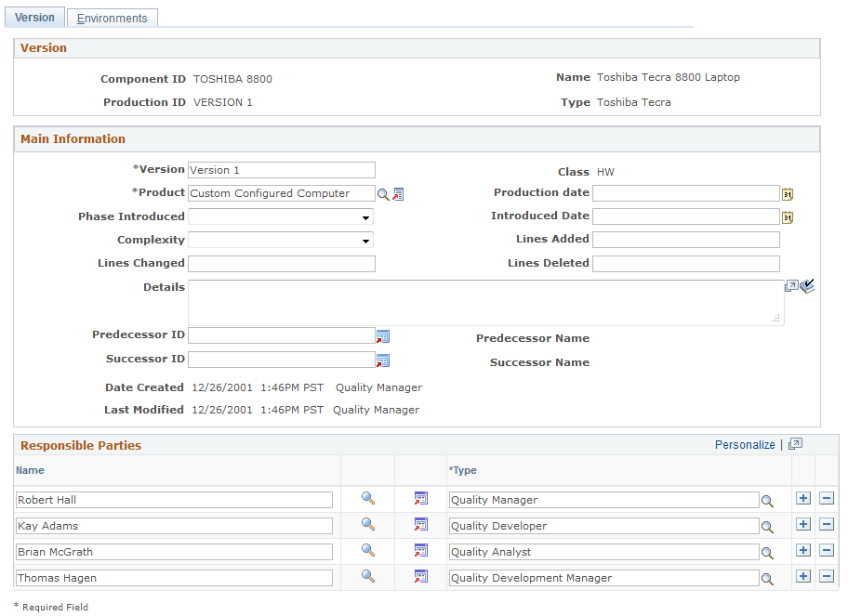848x616 pixels.
Task: Open the Quality Analyst type lookup
Action: click(769, 551)
